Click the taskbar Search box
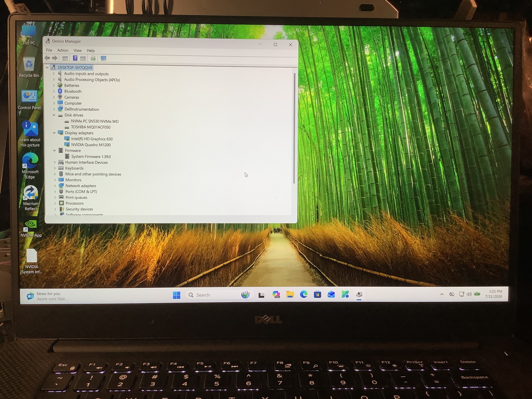This screenshot has width=532, height=399. pyautogui.click(x=219, y=295)
